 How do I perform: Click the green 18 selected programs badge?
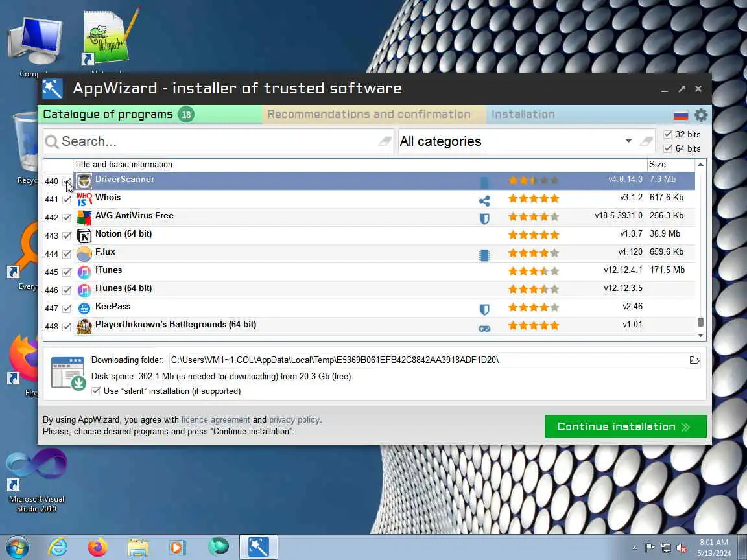186,114
